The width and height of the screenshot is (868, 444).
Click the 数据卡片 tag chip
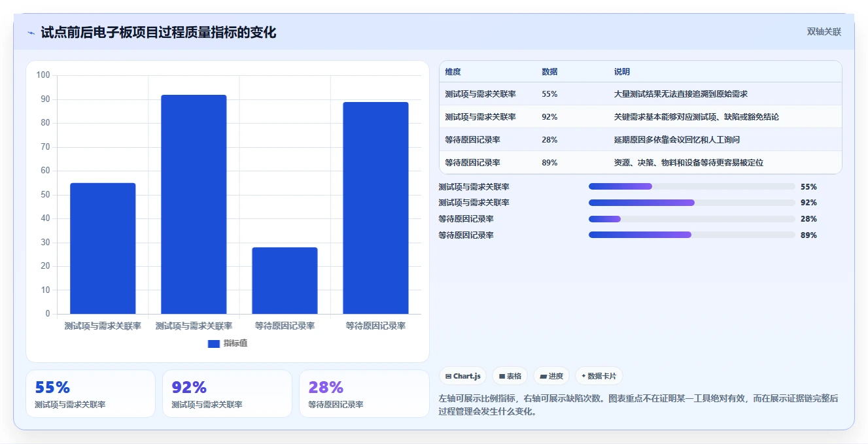coord(599,376)
